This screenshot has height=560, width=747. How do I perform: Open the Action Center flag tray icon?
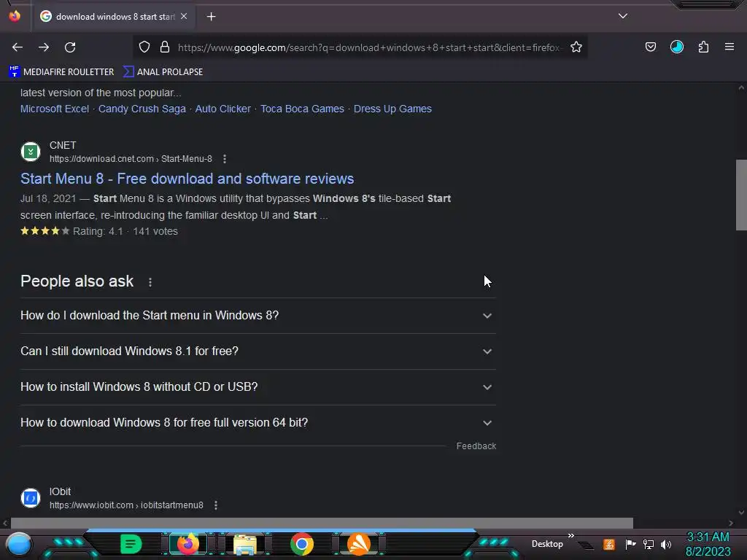(630, 544)
